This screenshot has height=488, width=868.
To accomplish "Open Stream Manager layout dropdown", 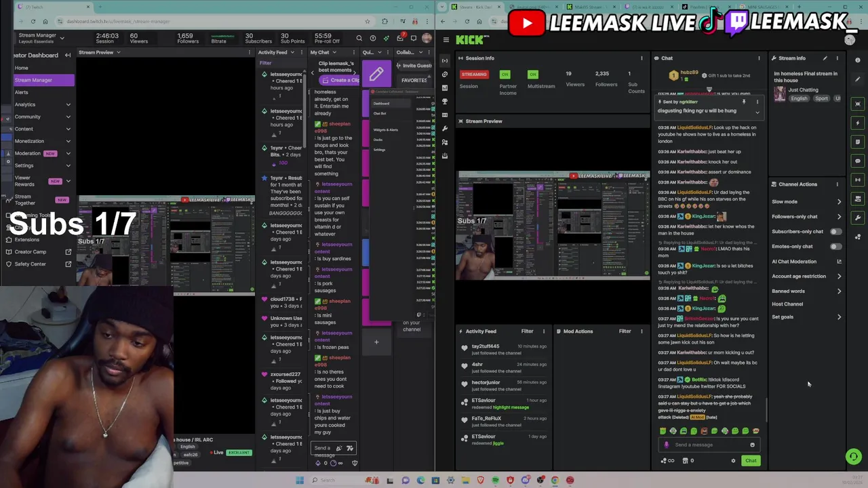I will (x=62, y=38).
